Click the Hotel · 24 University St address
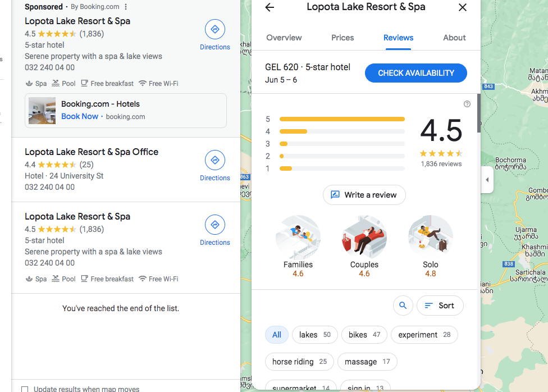Viewport: 548px width, 392px height. pos(64,176)
